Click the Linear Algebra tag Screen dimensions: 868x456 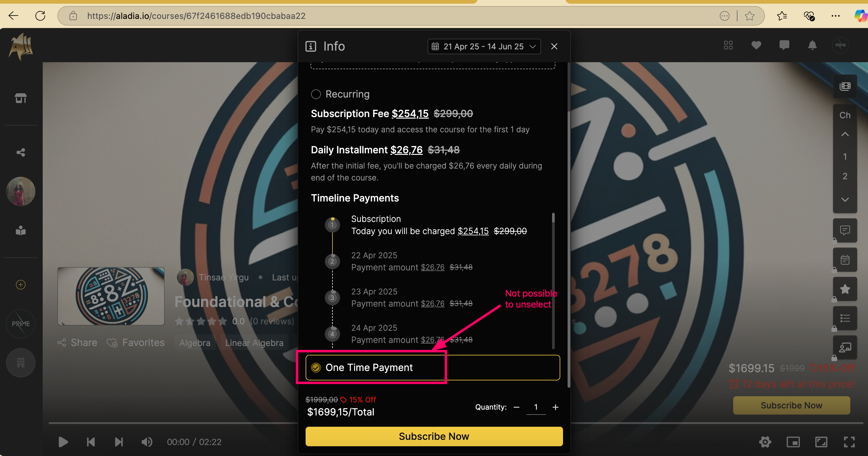point(254,343)
